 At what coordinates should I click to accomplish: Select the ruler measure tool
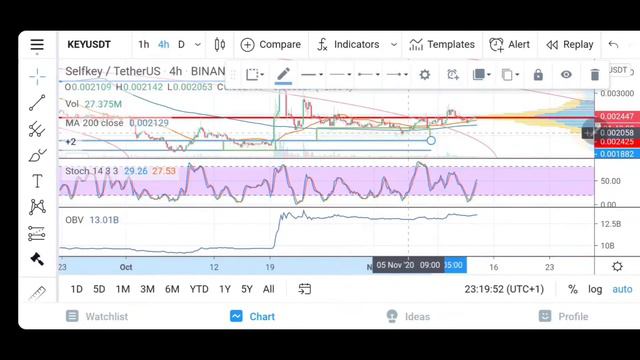(x=37, y=293)
